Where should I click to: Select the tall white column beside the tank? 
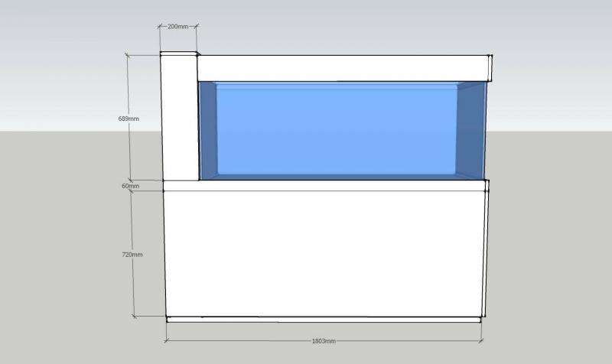click(x=180, y=116)
